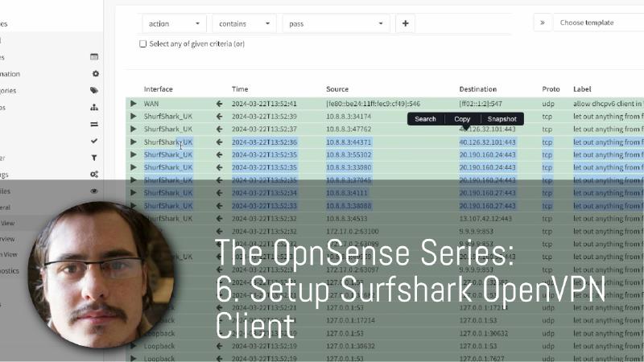Open the 'pass' value dropdown
644x362 pixels.
pyautogui.click(x=336, y=24)
